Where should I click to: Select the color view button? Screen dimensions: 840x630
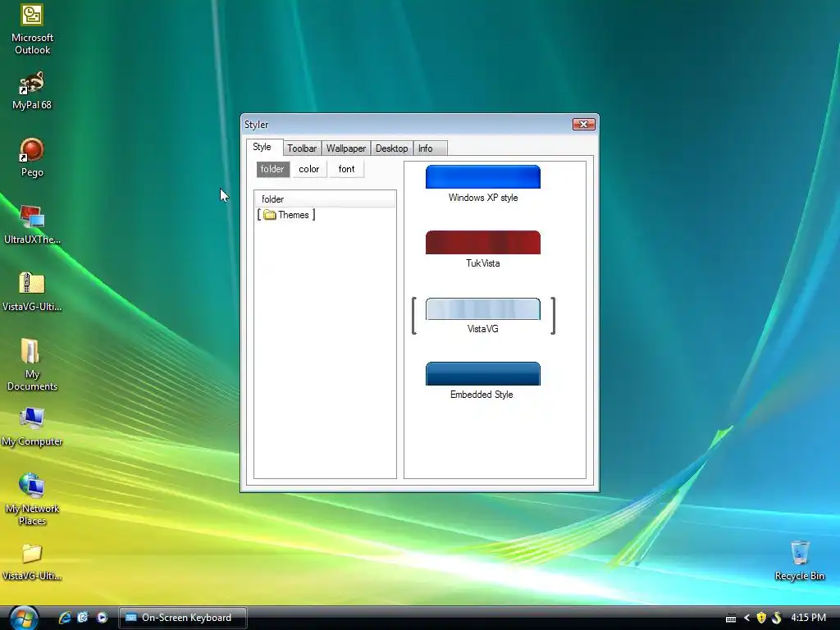[x=309, y=169]
